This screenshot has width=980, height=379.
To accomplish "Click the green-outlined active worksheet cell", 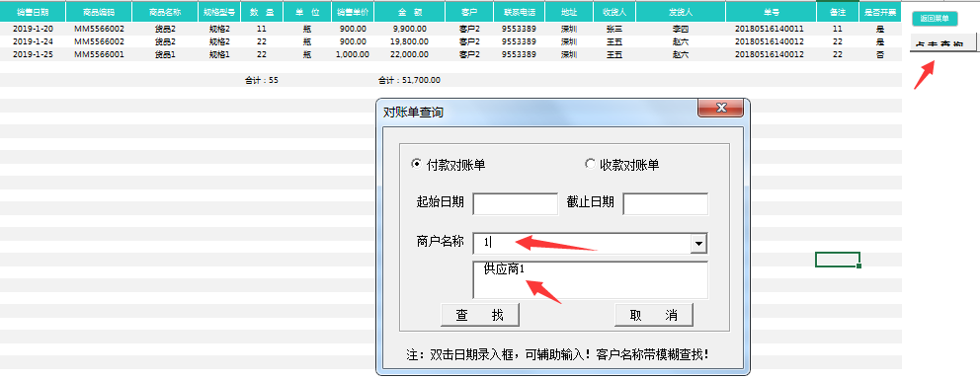I will (x=838, y=260).
